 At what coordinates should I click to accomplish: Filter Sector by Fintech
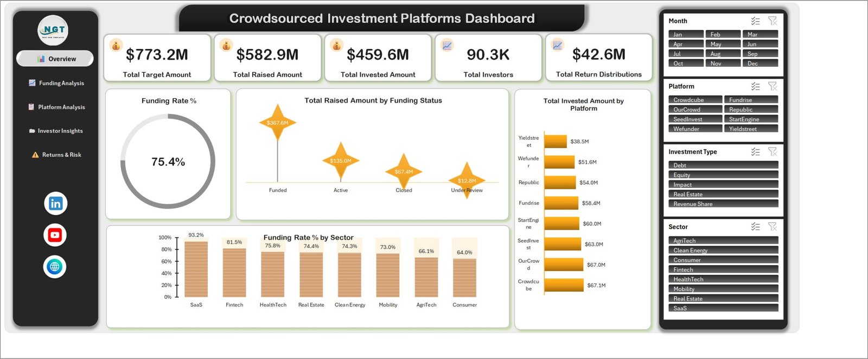[723, 270]
